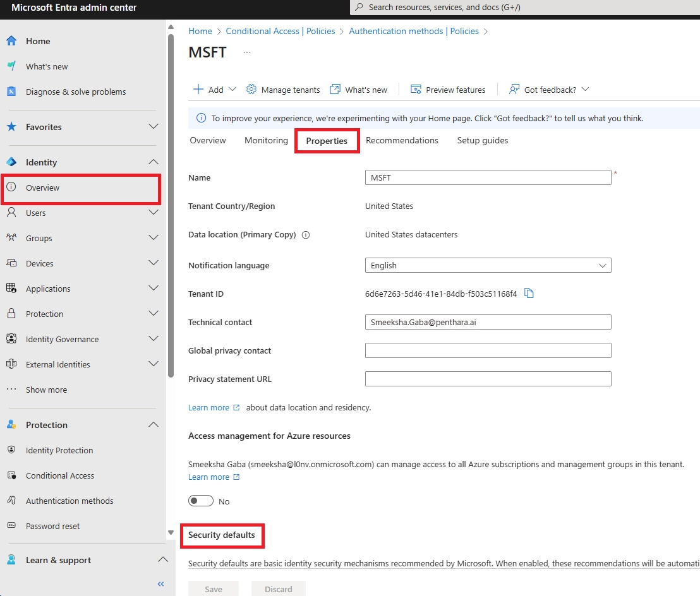Open Preview features in toolbar
This screenshot has height=596, width=700.
click(448, 90)
